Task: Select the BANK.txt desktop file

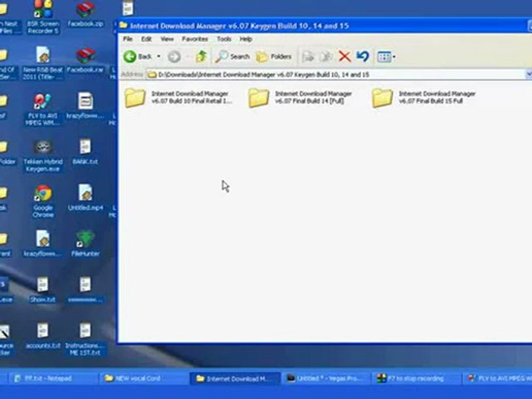Action: [x=85, y=152]
